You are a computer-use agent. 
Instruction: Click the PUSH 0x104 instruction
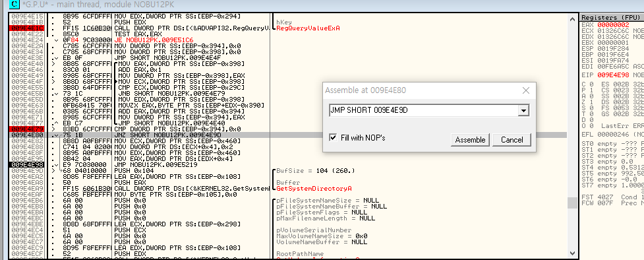pyautogui.click(x=135, y=170)
